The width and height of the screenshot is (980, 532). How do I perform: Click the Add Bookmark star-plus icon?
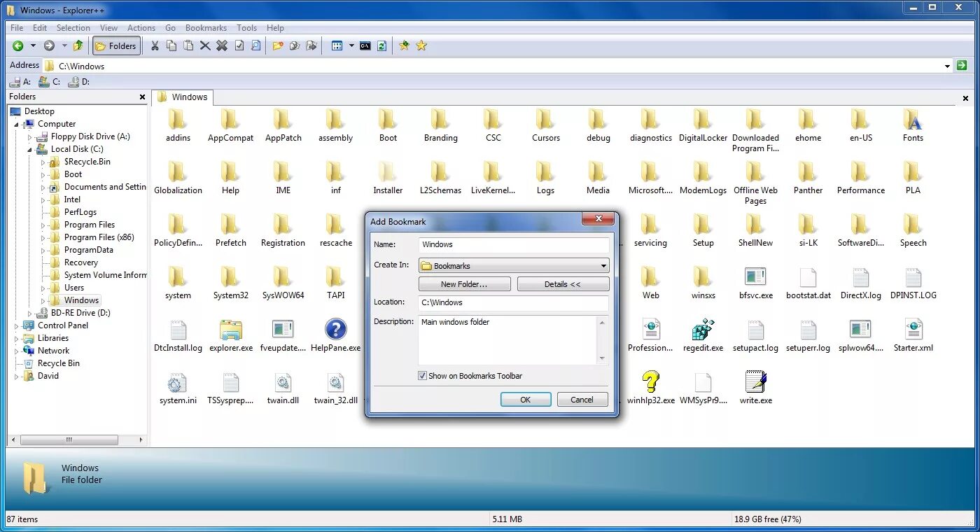pyautogui.click(x=404, y=45)
